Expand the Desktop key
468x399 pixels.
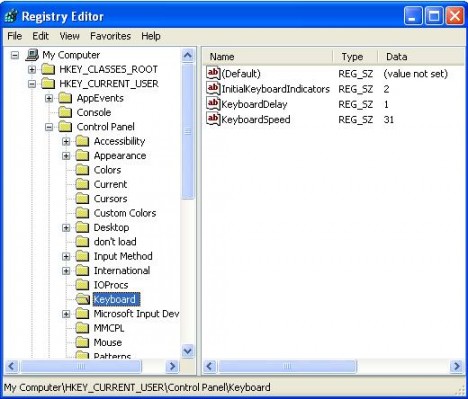click(66, 227)
